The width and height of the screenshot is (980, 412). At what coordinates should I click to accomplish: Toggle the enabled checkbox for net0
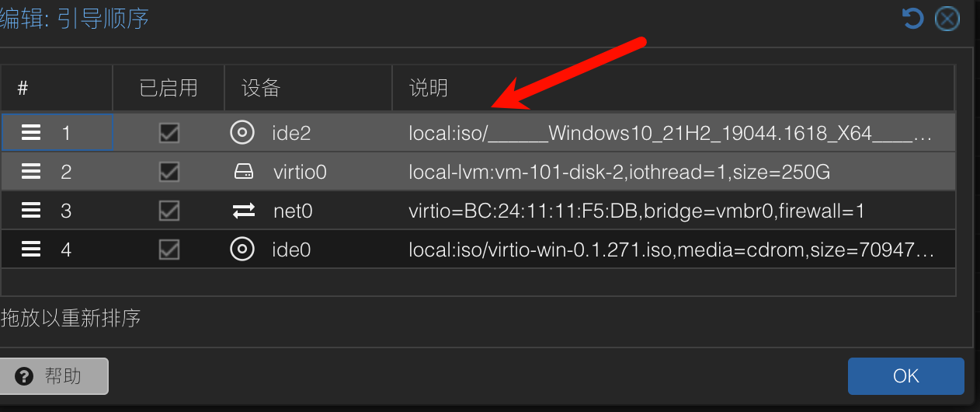point(169,211)
